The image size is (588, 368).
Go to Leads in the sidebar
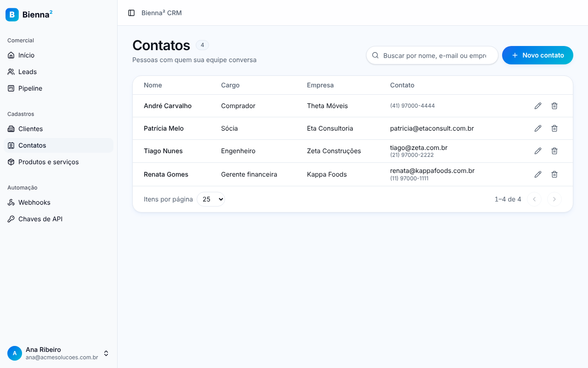pos(58,72)
